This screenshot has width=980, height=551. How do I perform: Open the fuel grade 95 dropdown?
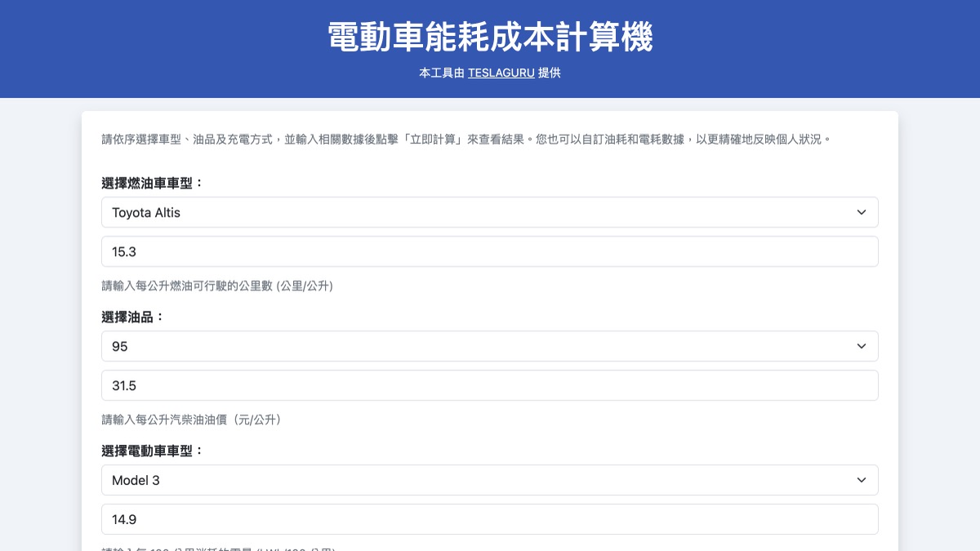click(490, 346)
